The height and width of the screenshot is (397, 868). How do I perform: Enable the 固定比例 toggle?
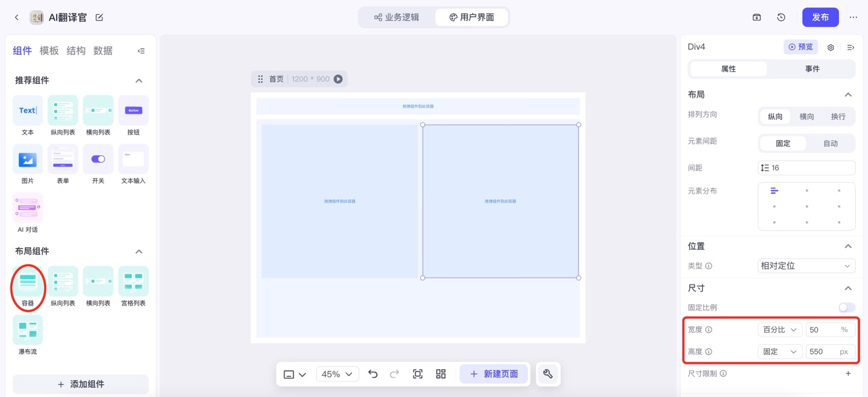click(x=846, y=307)
